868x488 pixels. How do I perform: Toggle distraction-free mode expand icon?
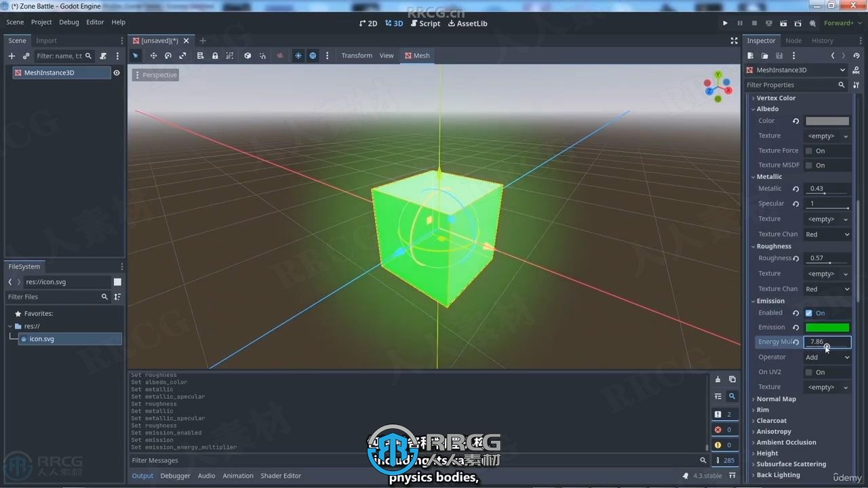pyautogui.click(x=734, y=41)
